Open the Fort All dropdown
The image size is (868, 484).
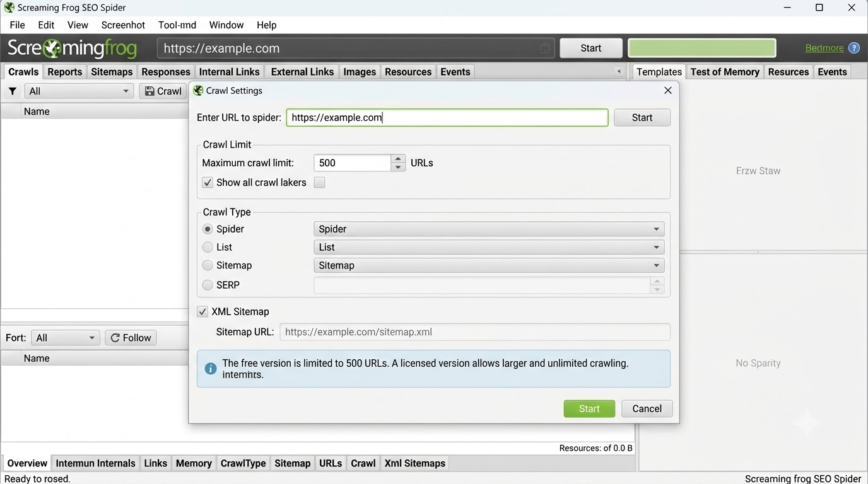[x=66, y=338]
